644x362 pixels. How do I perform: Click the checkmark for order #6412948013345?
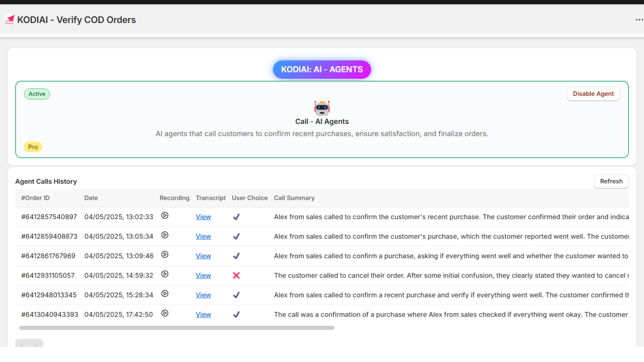[x=236, y=295]
